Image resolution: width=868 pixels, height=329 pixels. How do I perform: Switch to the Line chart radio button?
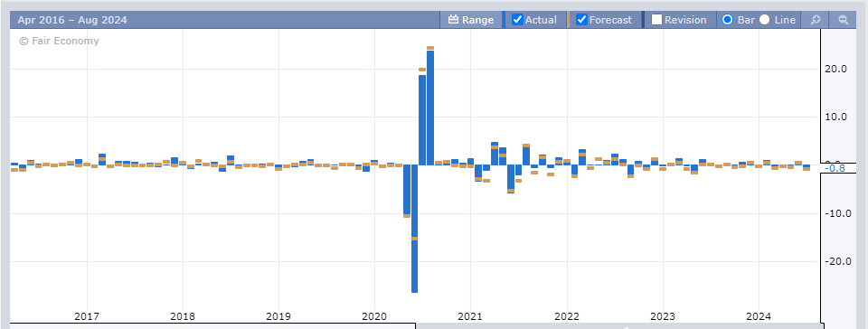pyautogui.click(x=765, y=20)
